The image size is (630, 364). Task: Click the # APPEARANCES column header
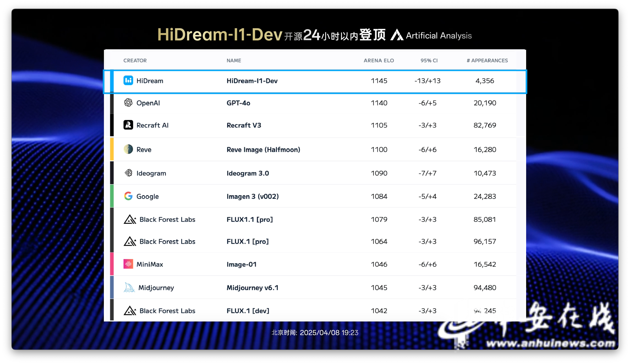487,60
